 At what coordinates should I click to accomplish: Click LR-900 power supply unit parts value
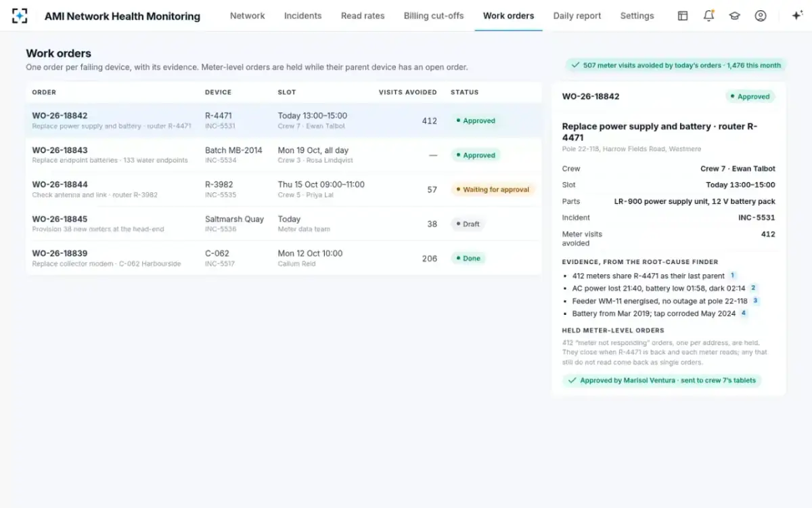pos(695,201)
